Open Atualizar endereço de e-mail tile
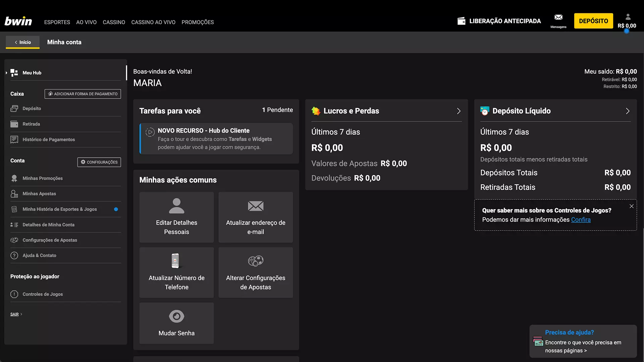 256,217
